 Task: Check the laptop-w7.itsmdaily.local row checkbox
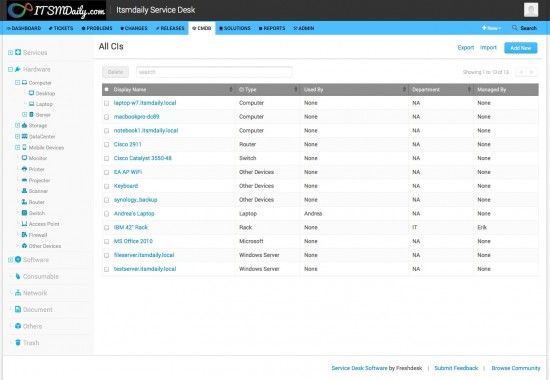[107, 103]
